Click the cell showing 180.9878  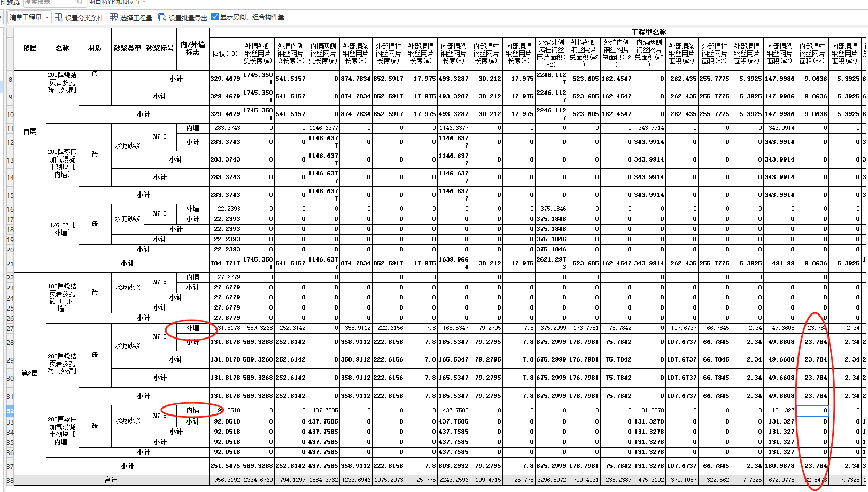pyautogui.click(x=780, y=466)
